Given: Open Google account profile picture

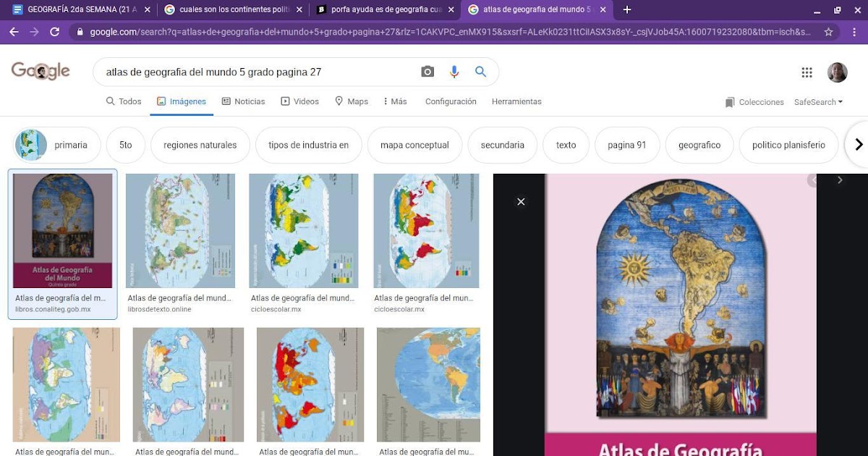Looking at the screenshot, I should 838,72.
